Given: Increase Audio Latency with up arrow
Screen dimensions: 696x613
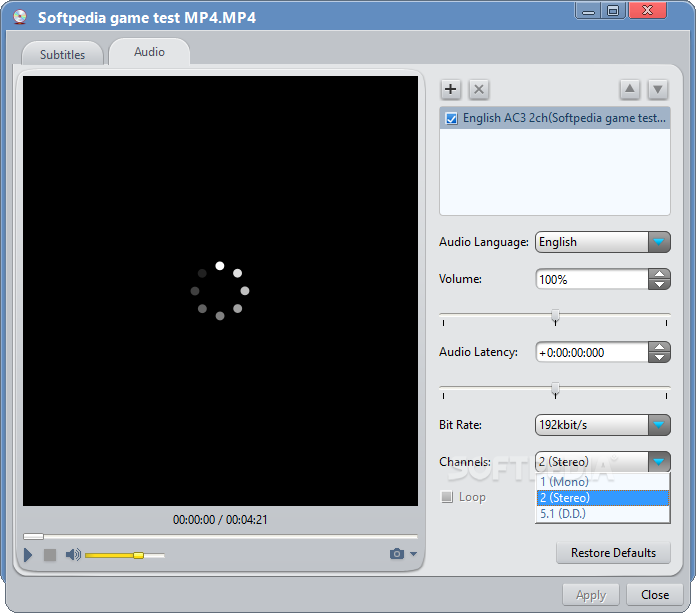Looking at the screenshot, I should (x=659, y=347).
